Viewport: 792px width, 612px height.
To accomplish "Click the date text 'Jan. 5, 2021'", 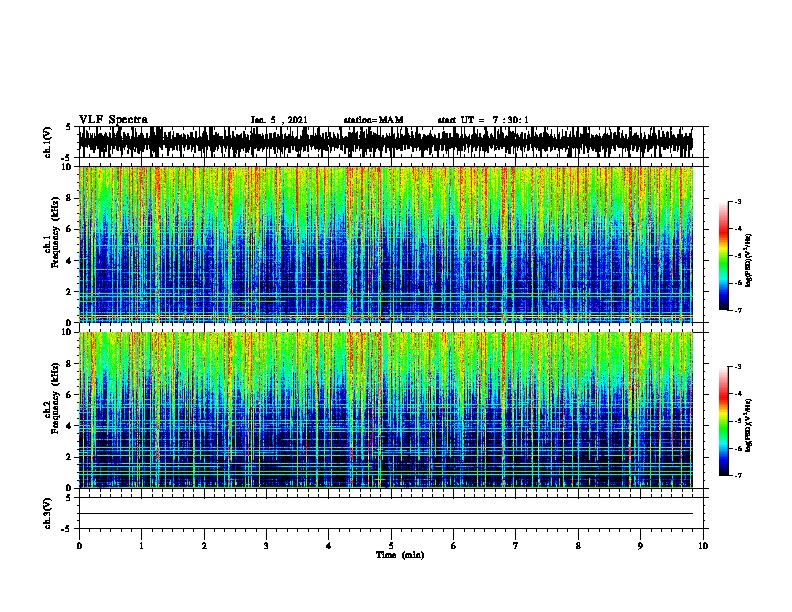I will coord(279,120).
